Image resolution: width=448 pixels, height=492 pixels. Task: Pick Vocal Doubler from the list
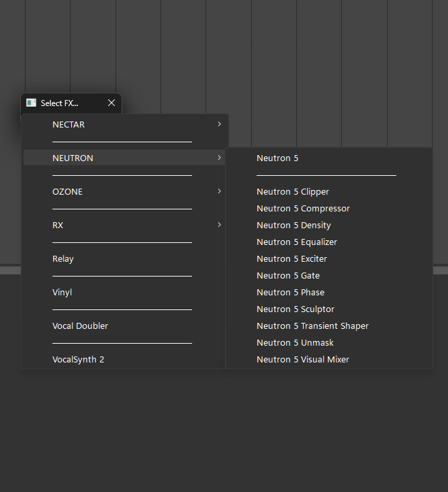point(80,326)
